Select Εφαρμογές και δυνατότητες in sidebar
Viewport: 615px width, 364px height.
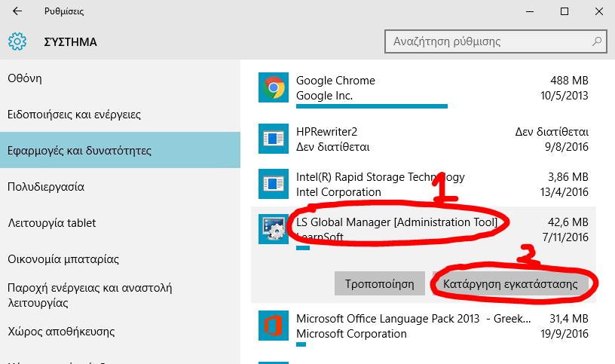(79, 151)
